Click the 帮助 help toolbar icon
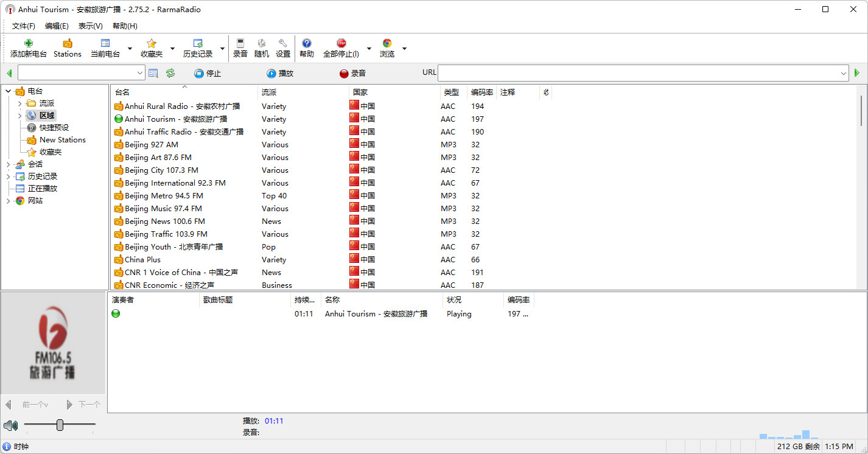 307,43
